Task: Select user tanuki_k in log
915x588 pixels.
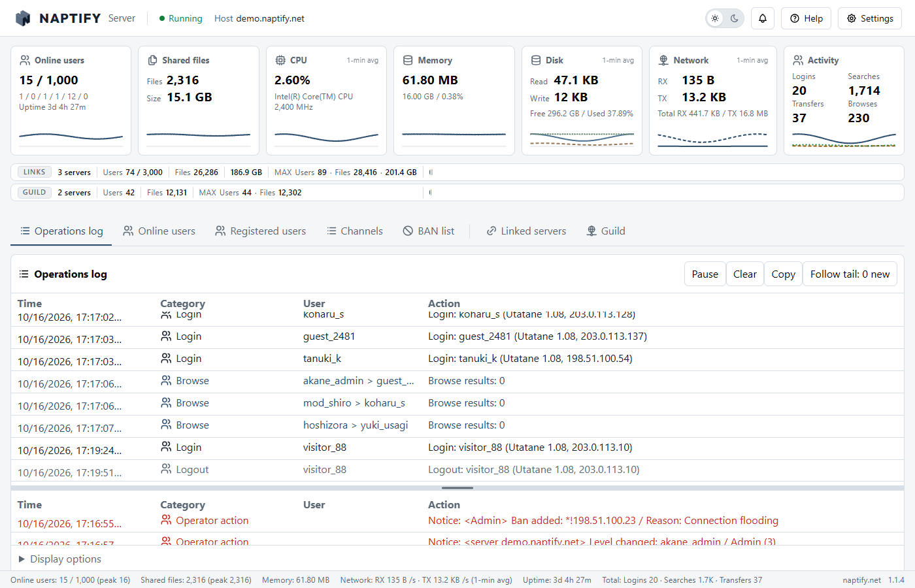Action: [322, 359]
